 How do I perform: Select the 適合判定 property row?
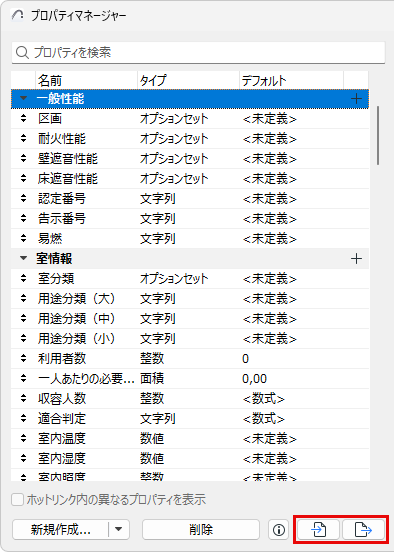coord(190,419)
